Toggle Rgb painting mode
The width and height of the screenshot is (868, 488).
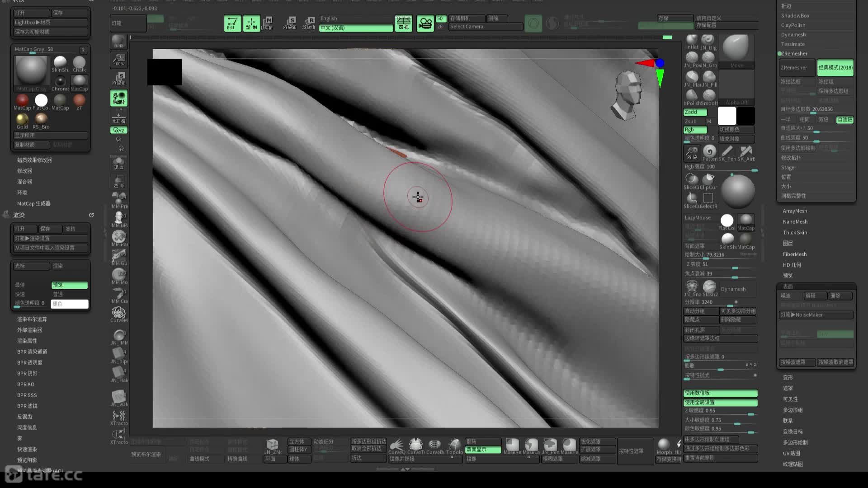695,130
